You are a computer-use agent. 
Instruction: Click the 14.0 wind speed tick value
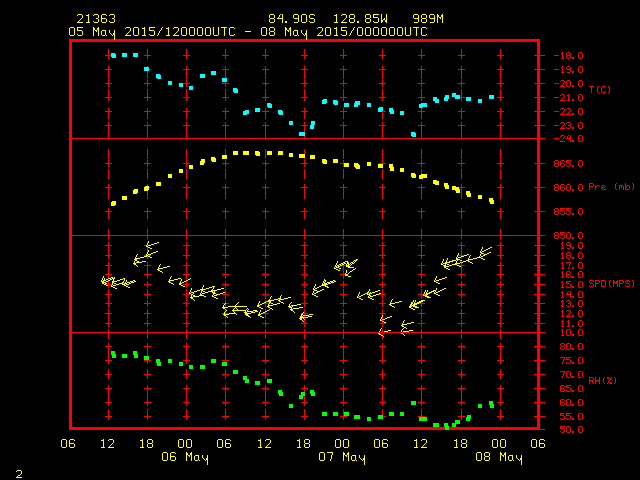click(571, 295)
